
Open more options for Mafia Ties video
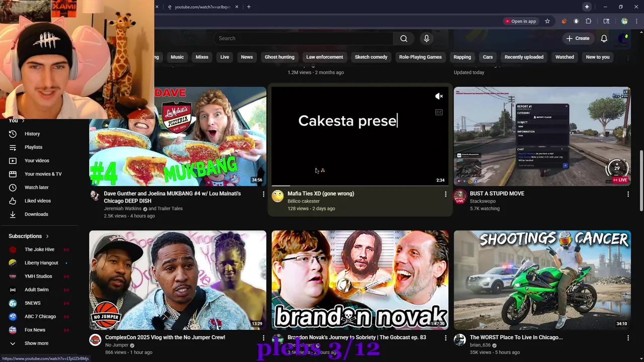445,194
